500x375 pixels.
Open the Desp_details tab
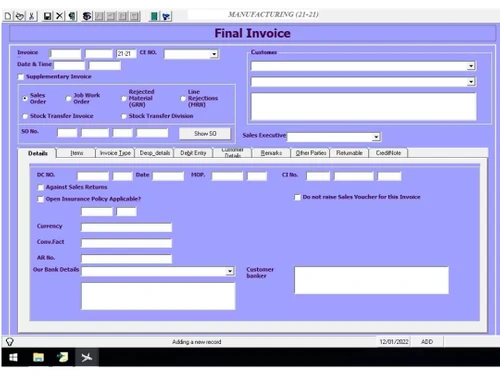point(155,153)
